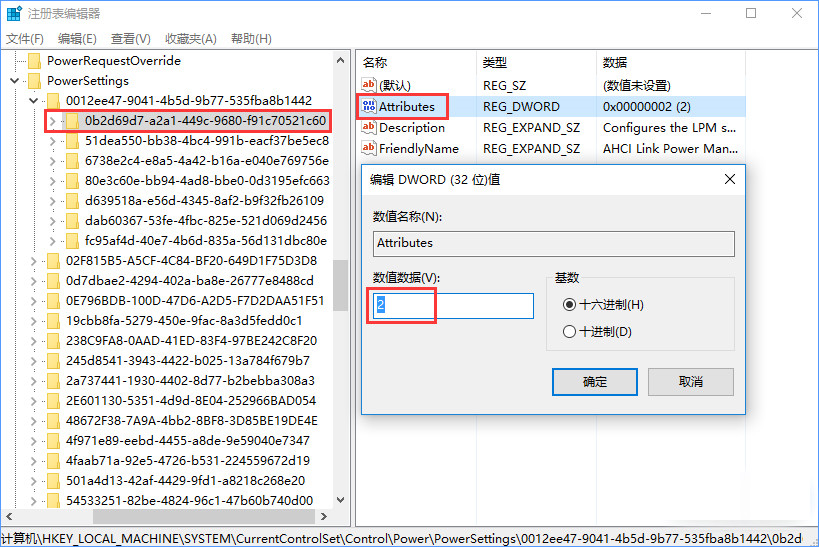The image size is (819, 547).
Task: Click the (默认) default value icon
Action: 369,85
